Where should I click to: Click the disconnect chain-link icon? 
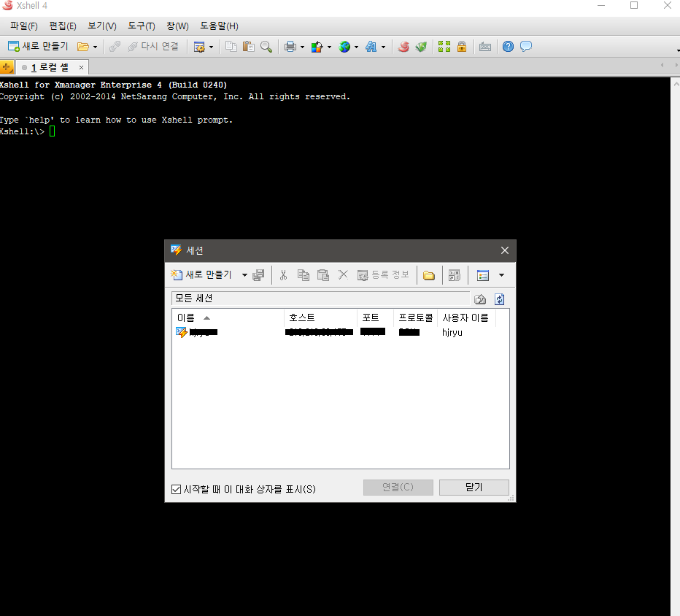click(x=115, y=47)
